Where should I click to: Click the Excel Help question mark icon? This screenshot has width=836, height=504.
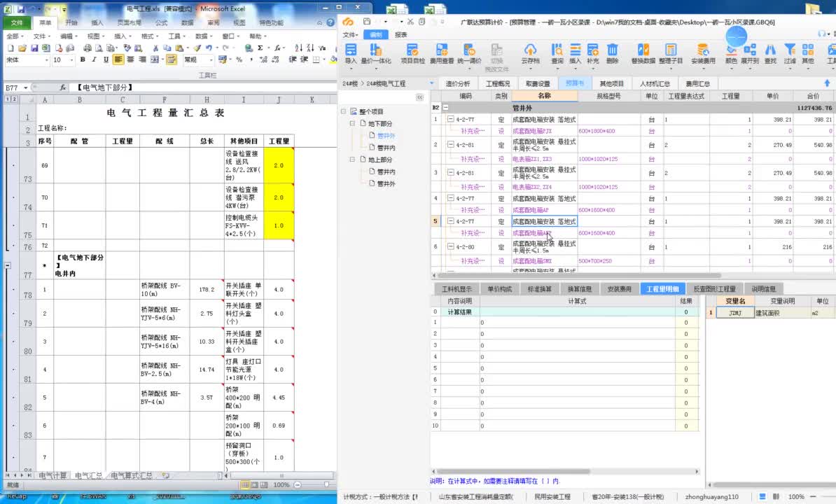[330, 22]
